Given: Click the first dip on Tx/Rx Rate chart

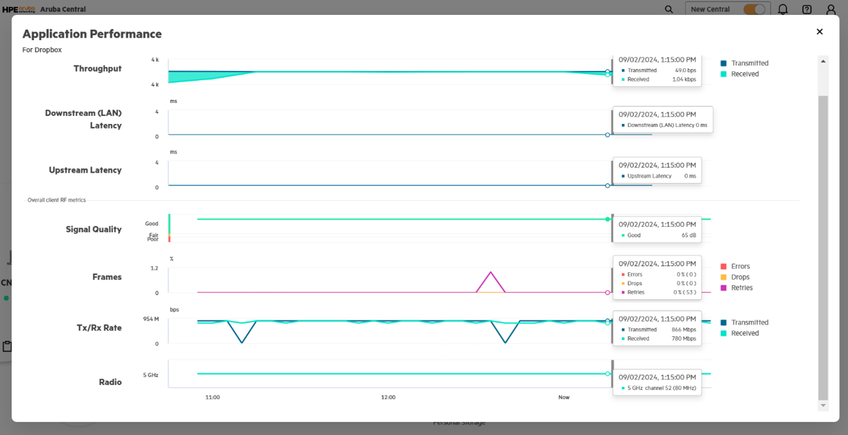Looking at the screenshot, I should [x=242, y=341].
